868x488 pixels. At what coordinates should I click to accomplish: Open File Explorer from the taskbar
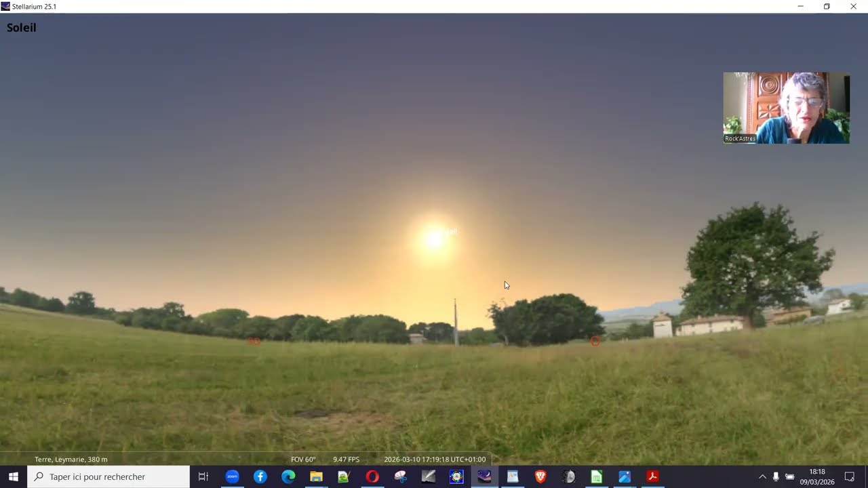click(x=316, y=476)
